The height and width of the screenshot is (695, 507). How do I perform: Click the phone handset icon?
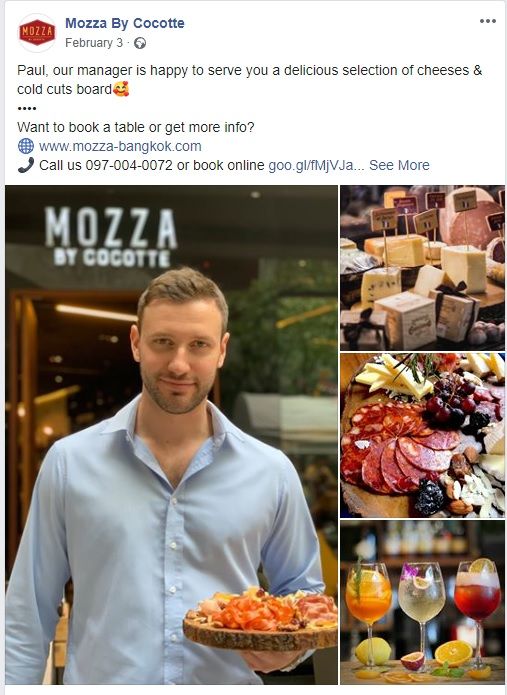click(26, 165)
